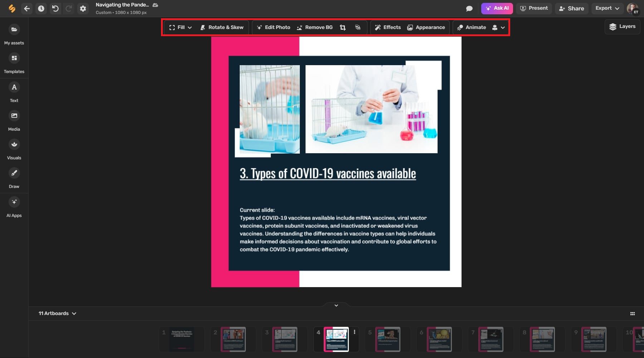Click the replace image icon
Image resolution: width=644 pixels, height=358 pixels.
357,28
